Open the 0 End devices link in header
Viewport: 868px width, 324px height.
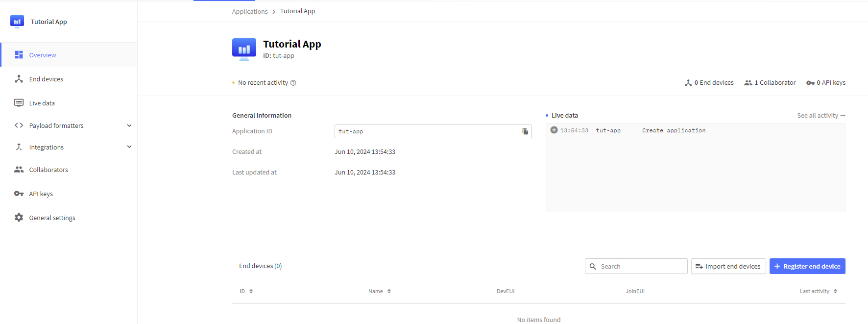709,83
